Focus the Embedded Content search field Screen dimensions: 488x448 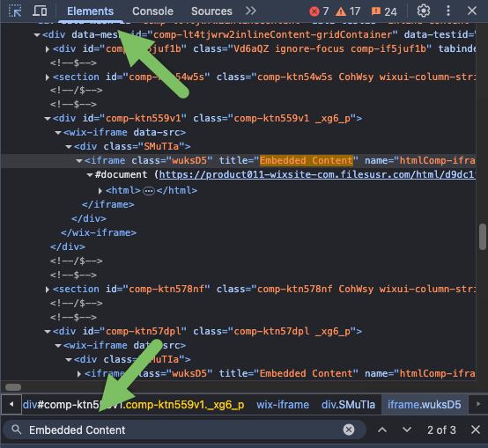pos(183,430)
